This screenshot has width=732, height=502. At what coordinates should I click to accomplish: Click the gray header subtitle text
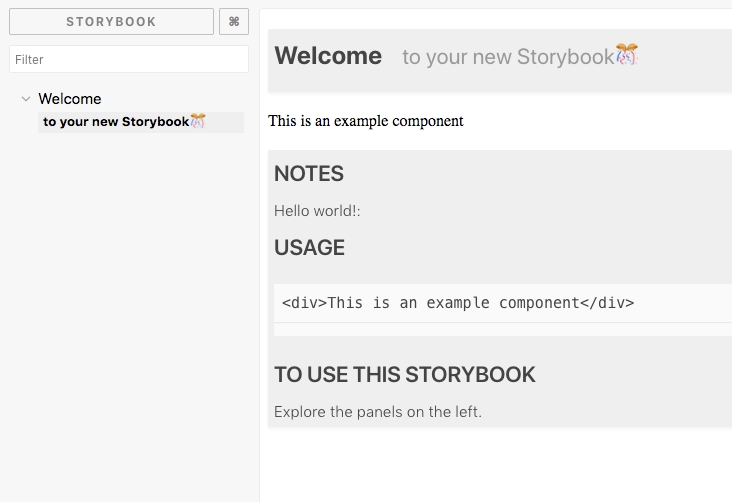click(507, 57)
